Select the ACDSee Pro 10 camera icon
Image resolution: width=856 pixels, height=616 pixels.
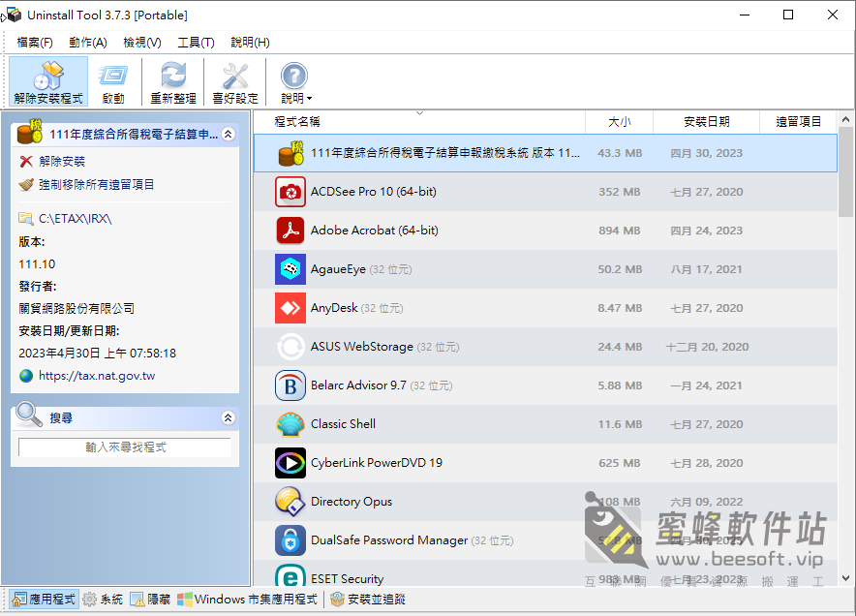click(x=290, y=192)
